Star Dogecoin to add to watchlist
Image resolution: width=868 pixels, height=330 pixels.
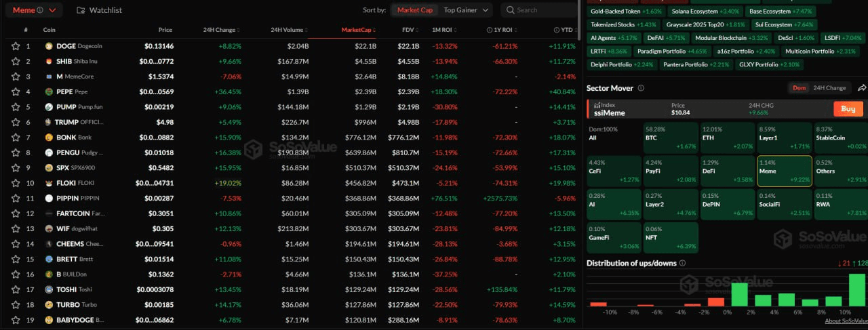pos(16,46)
